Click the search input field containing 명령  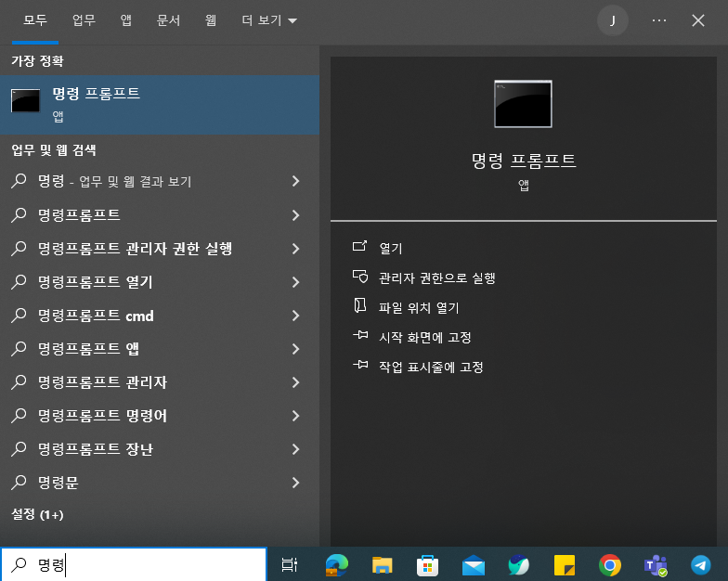(134, 564)
